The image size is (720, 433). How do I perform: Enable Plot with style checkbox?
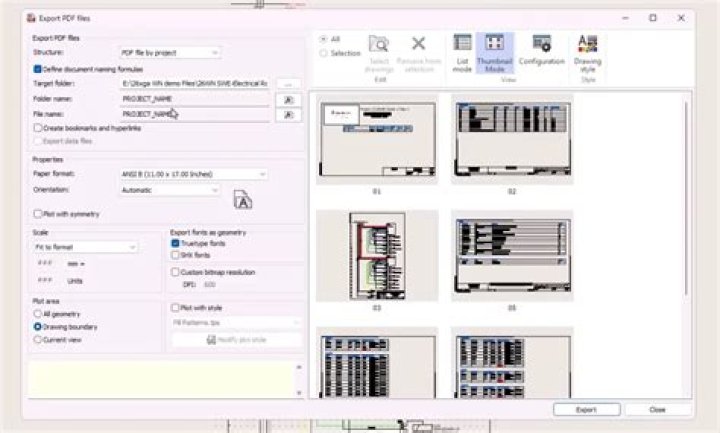tap(175, 308)
